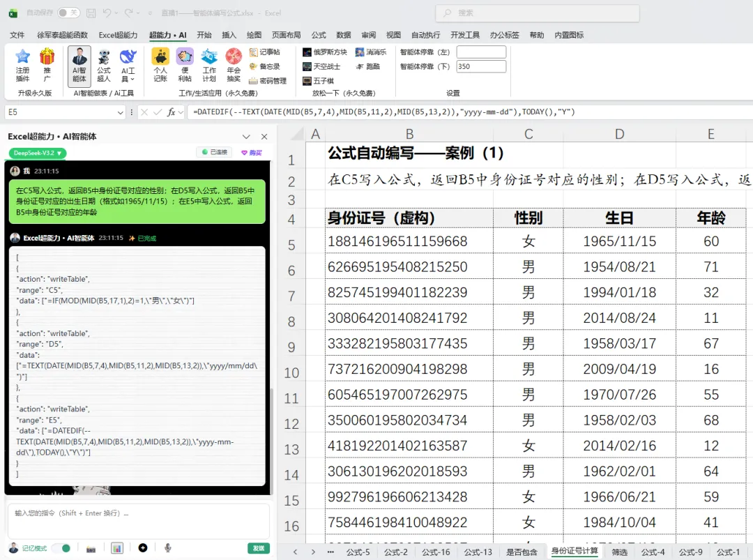
Task: Click the next sheet navigation arrow
Action: coord(312,552)
